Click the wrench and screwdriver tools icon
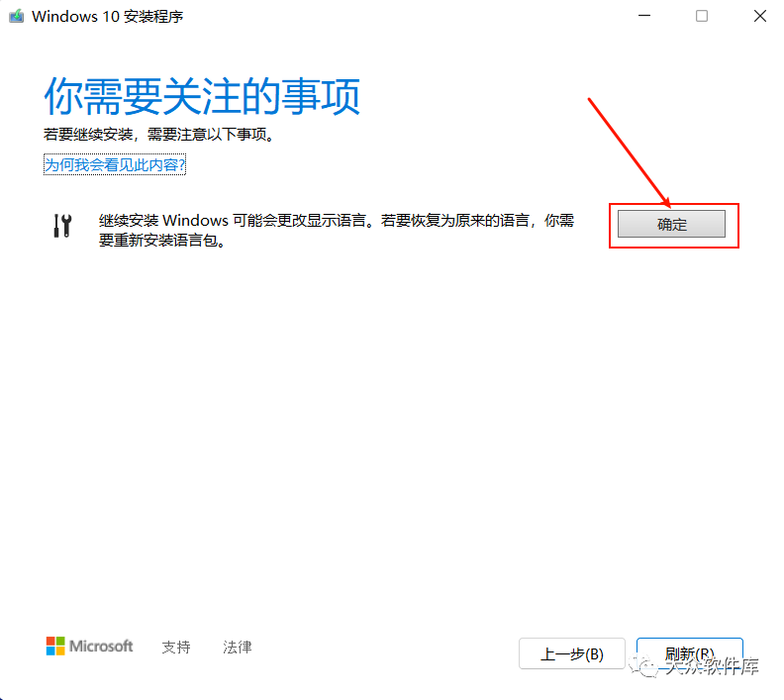 62,226
